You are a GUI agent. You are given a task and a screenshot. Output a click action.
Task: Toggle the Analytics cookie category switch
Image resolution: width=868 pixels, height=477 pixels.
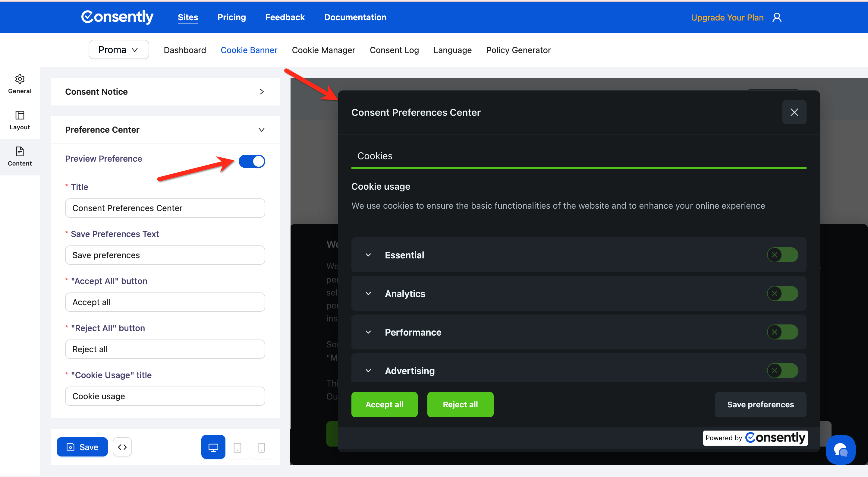tap(782, 293)
